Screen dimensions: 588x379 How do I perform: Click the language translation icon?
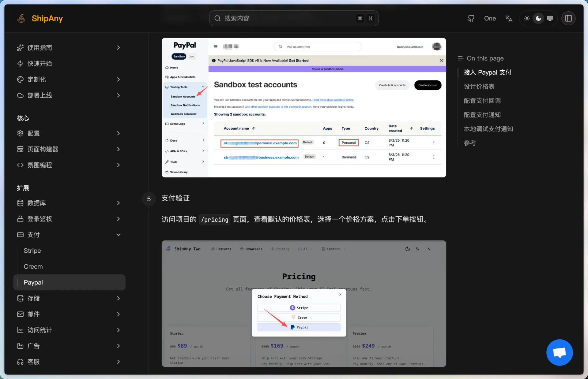[509, 18]
